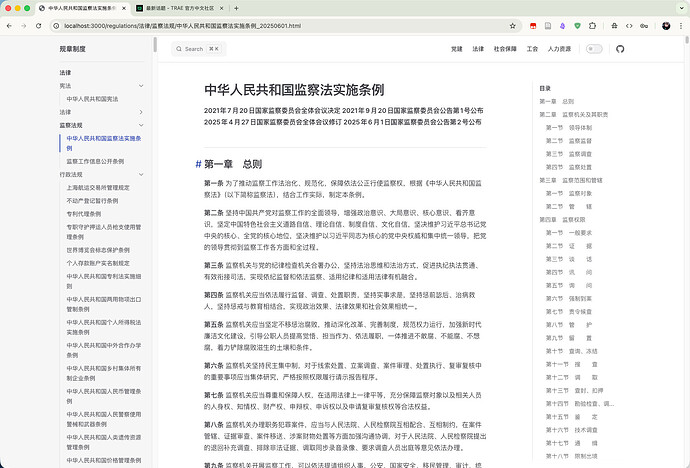
Task: Go back using browser back arrow
Action: [11, 24]
